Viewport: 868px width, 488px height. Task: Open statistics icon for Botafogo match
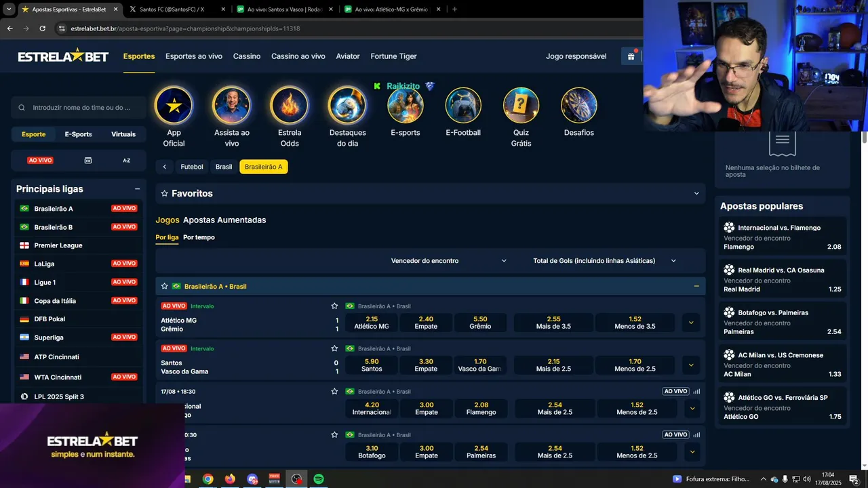click(696, 434)
